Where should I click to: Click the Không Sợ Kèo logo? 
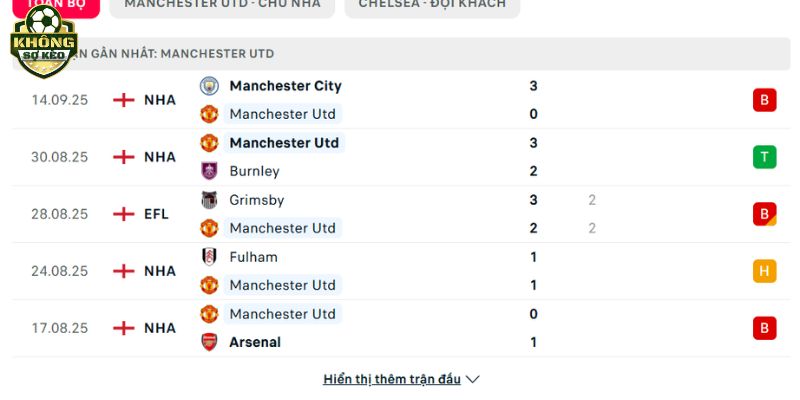click(44, 41)
